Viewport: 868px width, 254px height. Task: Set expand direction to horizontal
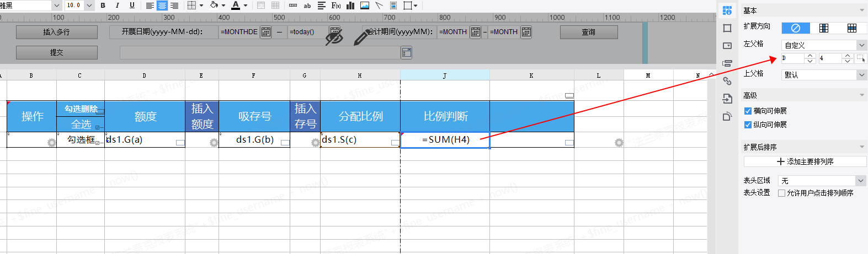tap(852, 28)
